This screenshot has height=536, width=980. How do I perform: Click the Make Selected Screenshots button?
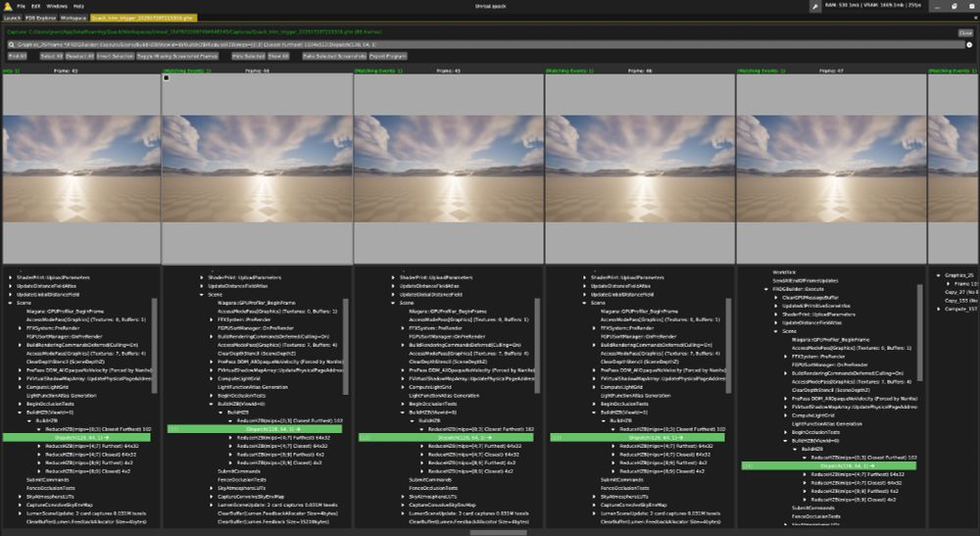coord(334,56)
